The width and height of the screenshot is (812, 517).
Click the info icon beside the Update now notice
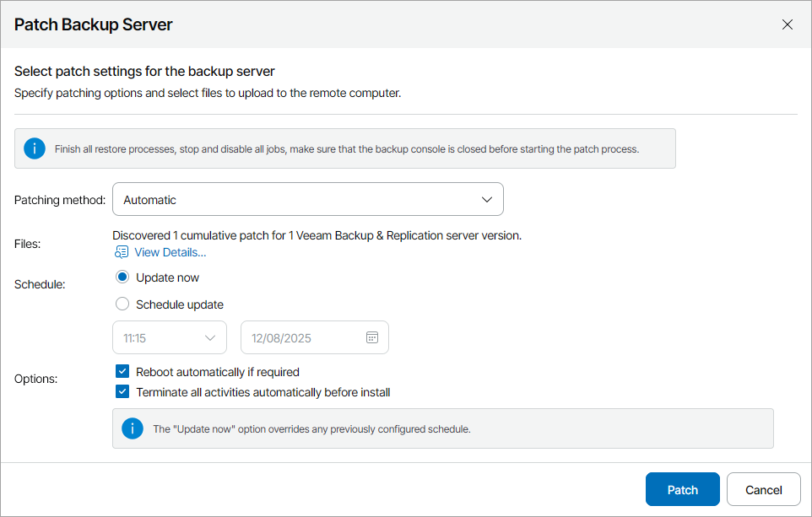(133, 428)
